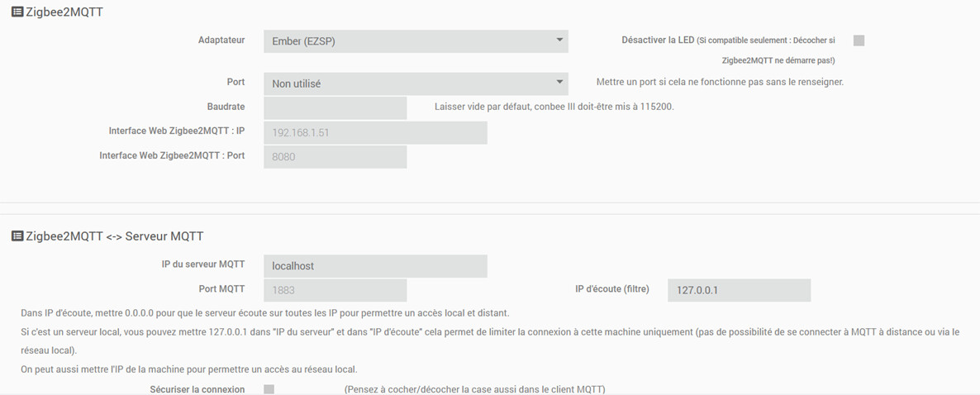Toggle the Désactiver la LED checkbox
Screen dimensions: 980x395
click(859, 40)
